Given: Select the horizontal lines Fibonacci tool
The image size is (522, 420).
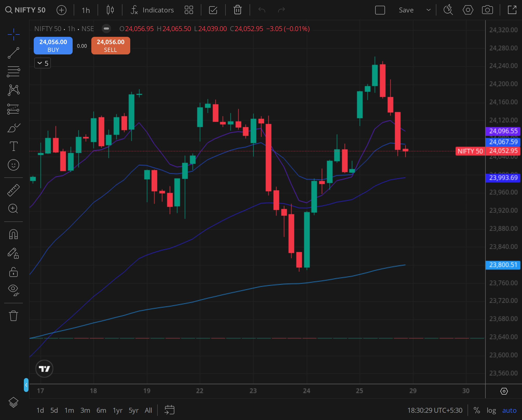Looking at the screenshot, I should [x=13, y=72].
